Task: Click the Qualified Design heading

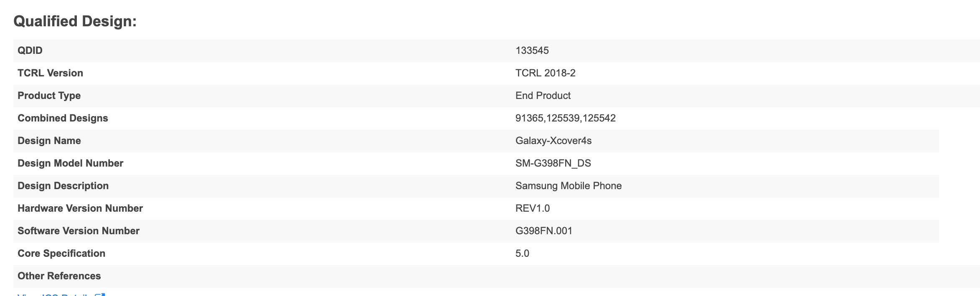Action: (x=75, y=21)
